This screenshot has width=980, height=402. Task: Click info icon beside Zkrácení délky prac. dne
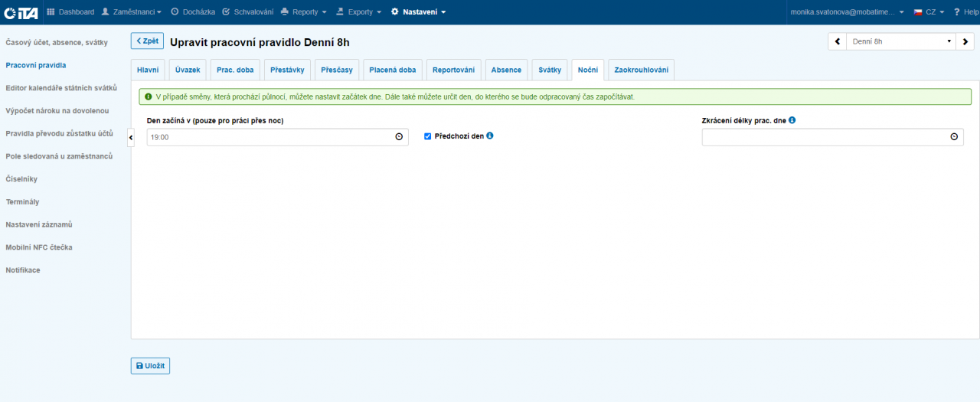click(792, 120)
